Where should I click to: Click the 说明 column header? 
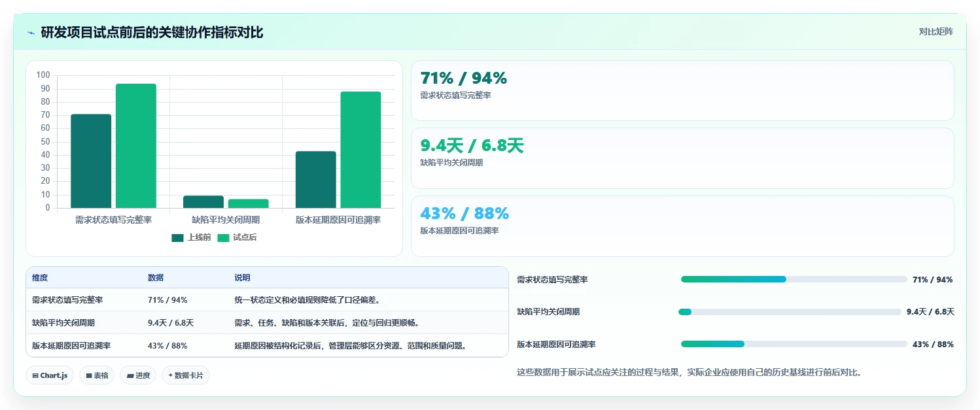click(242, 278)
